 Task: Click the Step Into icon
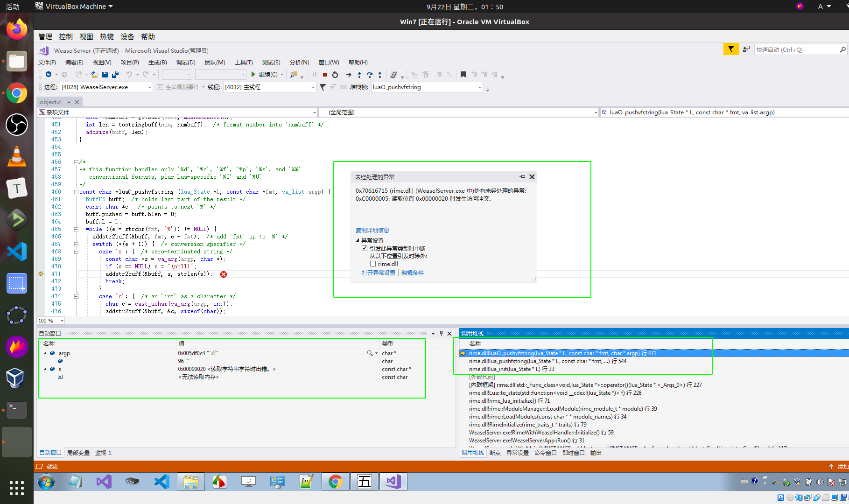(x=359, y=75)
